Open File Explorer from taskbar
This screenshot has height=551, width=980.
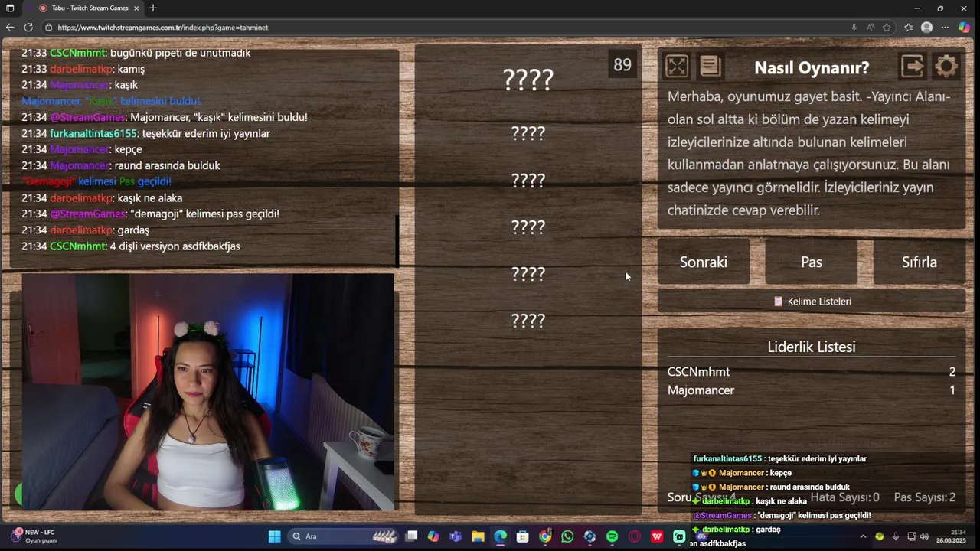pyautogui.click(x=478, y=536)
